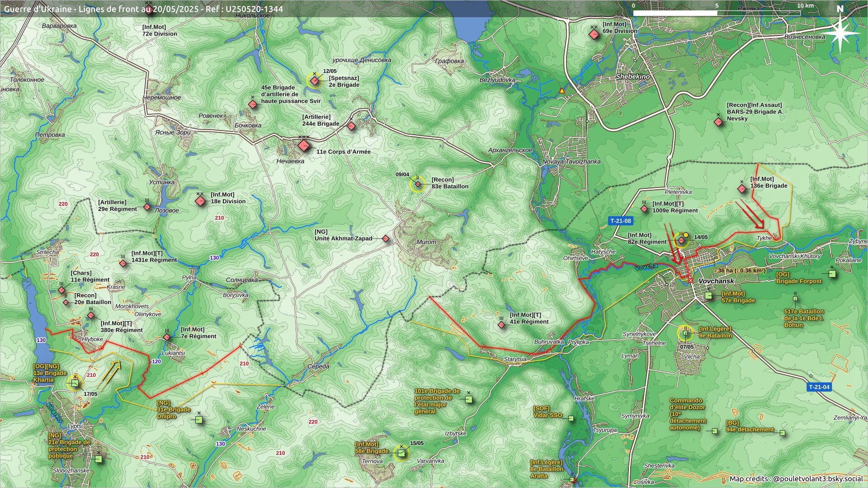Click the north compass star
Image resolution: width=868 pixels, height=488 pixels.
[840, 34]
